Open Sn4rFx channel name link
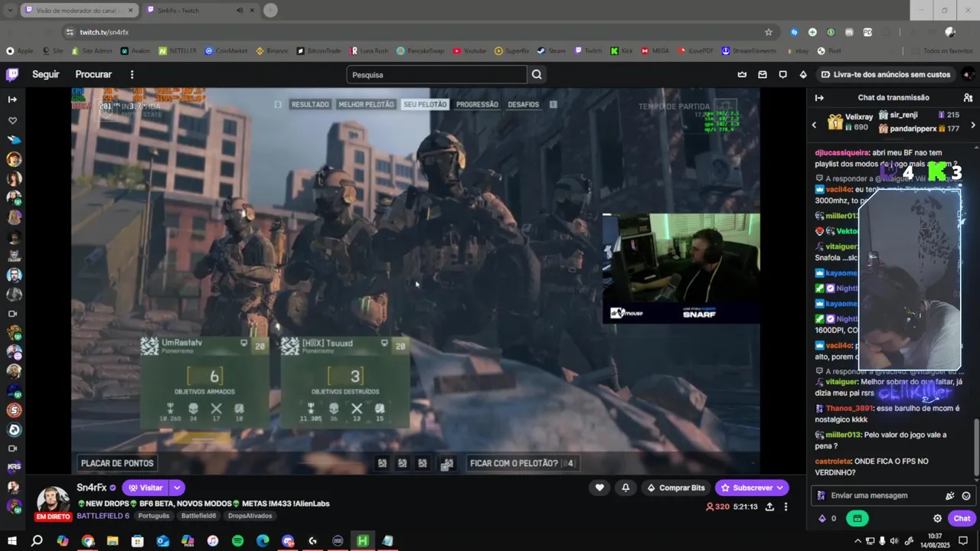Screen dimensions: 980x551 (x=91, y=487)
